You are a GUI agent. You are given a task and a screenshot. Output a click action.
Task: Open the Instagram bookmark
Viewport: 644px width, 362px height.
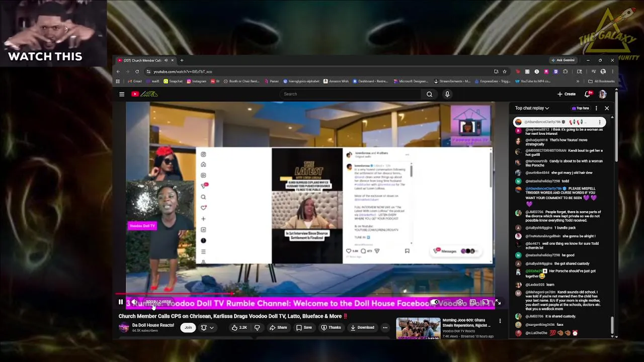tap(197, 81)
